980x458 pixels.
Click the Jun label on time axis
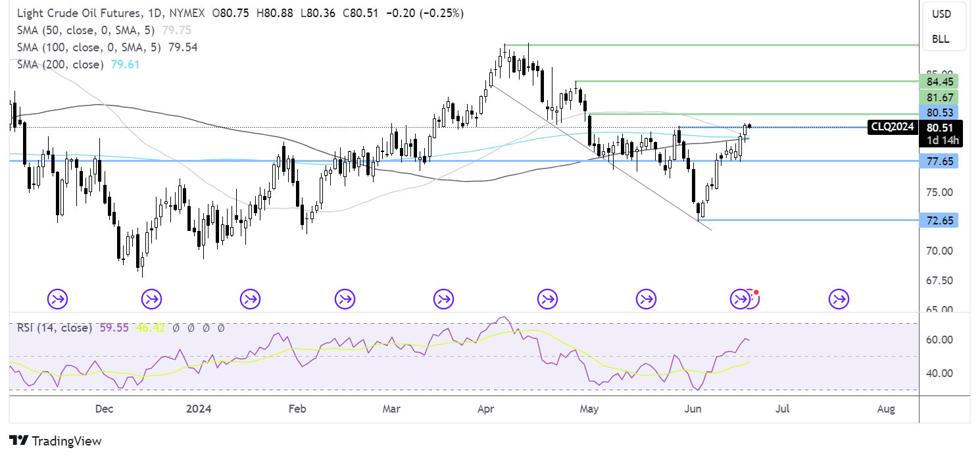pos(694,409)
